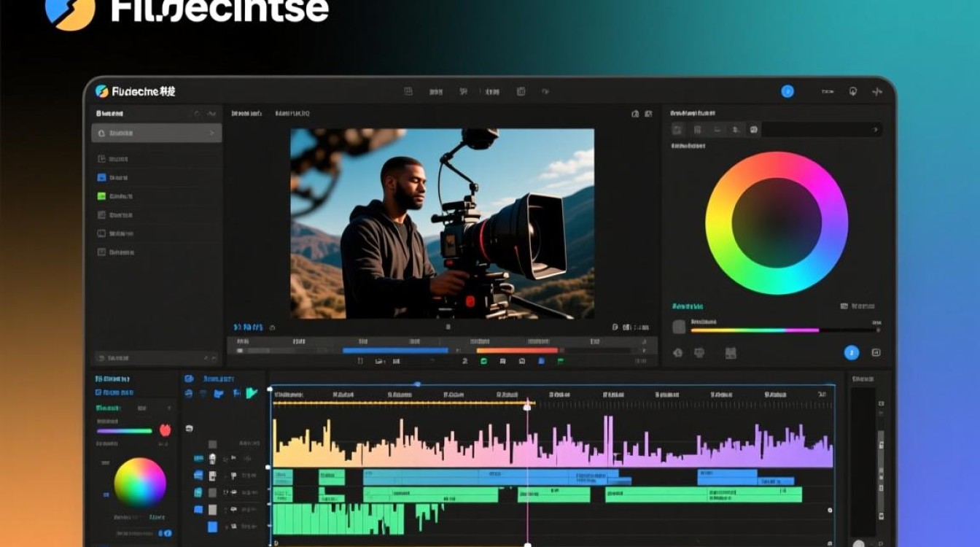The width and height of the screenshot is (980, 547).
Task: Expand the highlighted sidebar item's right chevron
Action: click(x=211, y=133)
